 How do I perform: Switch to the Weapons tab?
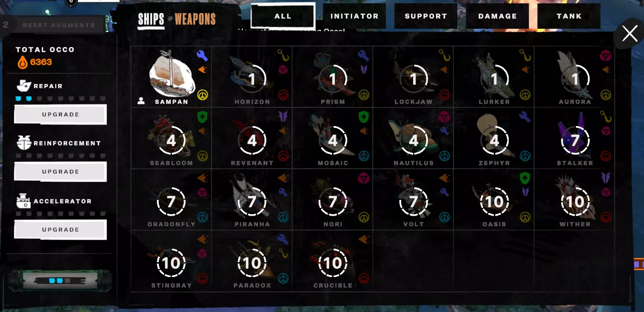[x=195, y=19]
